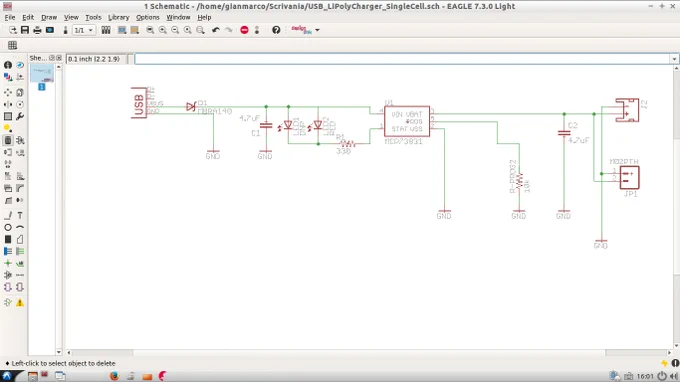680x382 pixels.
Task: Select the sheet 1 thumbnail
Action: click(x=42, y=74)
